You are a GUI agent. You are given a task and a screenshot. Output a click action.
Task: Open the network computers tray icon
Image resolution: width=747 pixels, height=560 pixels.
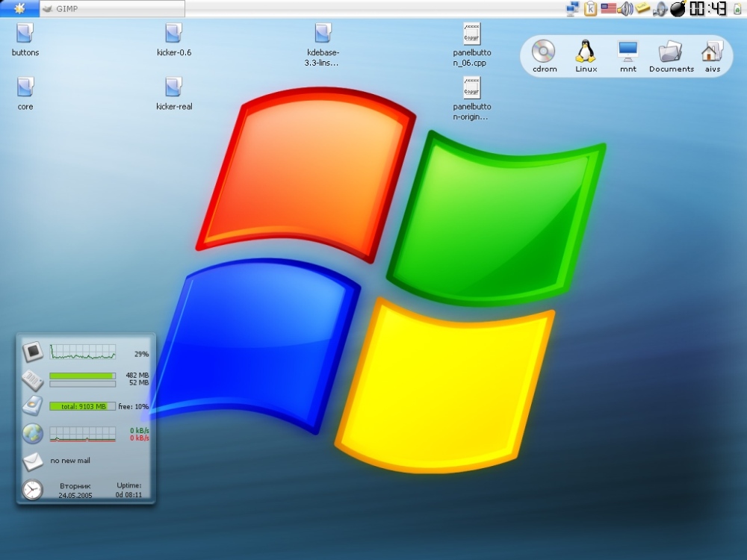(x=573, y=8)
